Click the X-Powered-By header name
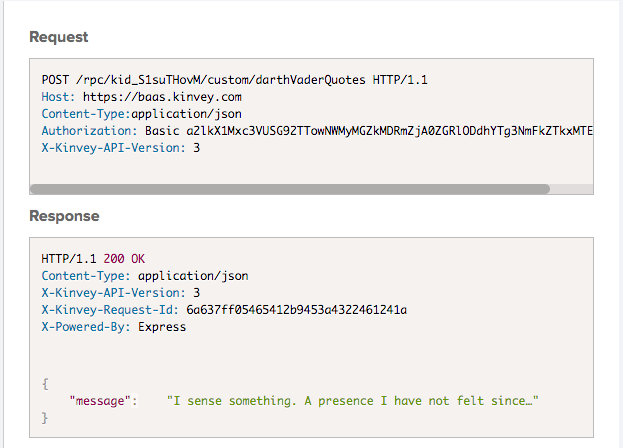 tap(83, 327)
